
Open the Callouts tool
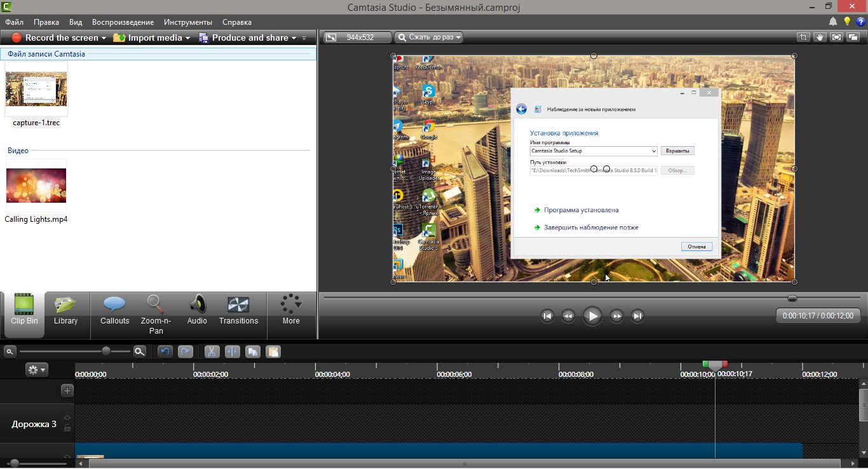pyautogui.click(x=114, y=309)
